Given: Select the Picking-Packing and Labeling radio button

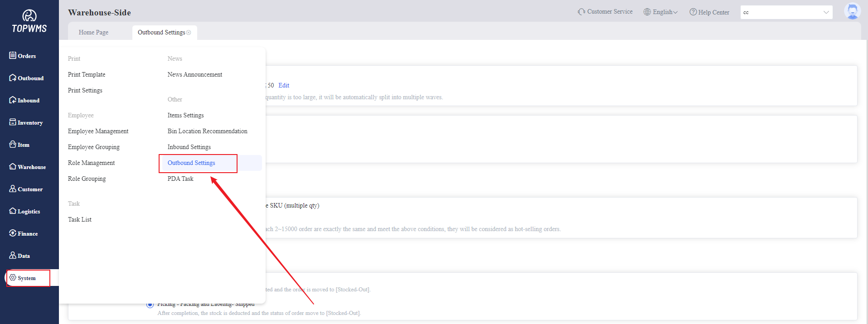Looking at the screenshot, I should [x=150, y=305].
